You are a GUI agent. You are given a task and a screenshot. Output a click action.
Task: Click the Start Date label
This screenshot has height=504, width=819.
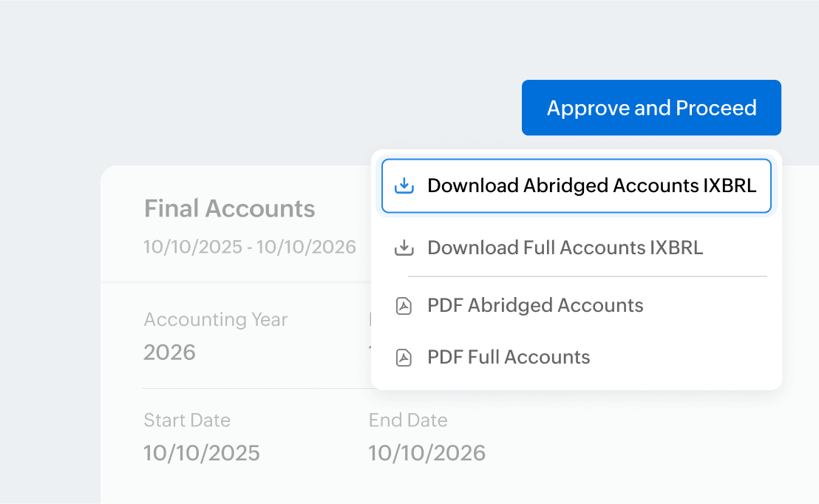click(187, 420)
